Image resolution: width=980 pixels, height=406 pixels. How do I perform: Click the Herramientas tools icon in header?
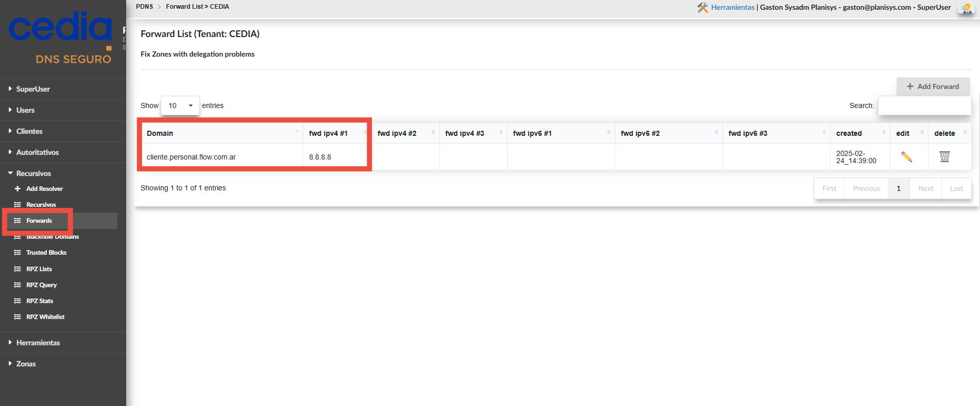[x=702, y=8]
